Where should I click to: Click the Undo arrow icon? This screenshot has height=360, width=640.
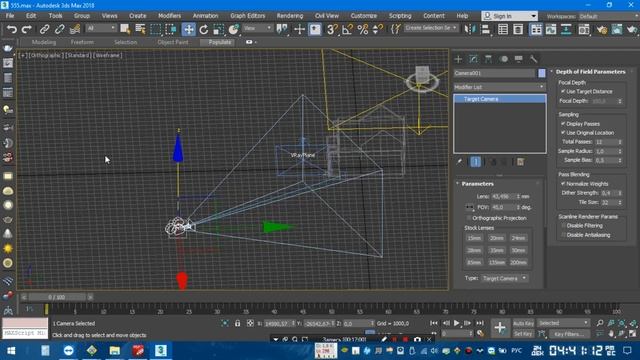pos(12,29)
